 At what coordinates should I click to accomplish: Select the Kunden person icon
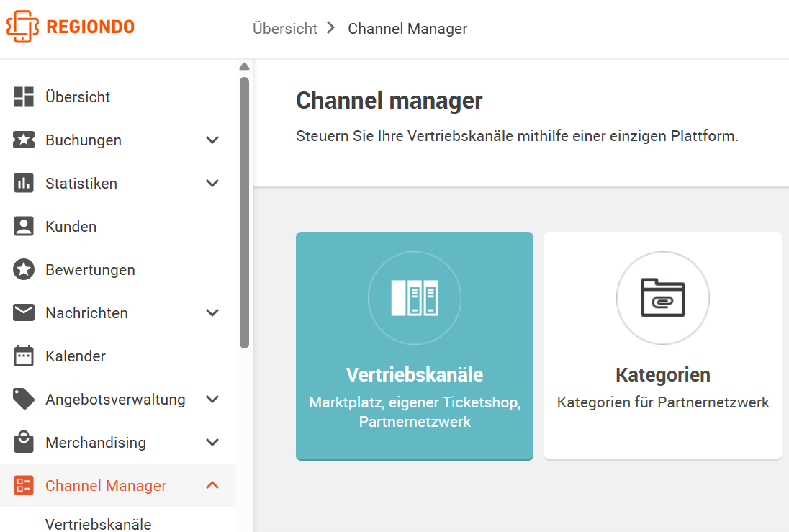point(24,227)
